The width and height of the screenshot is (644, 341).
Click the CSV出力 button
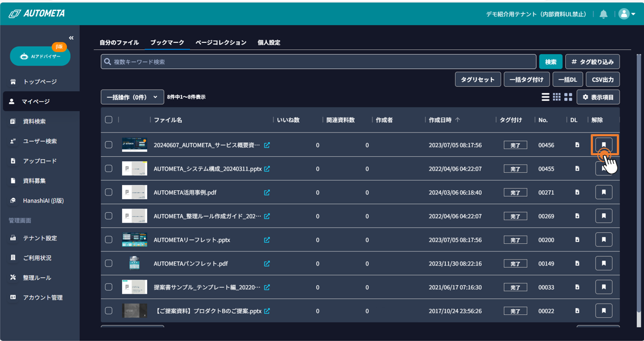pyautogui.click(x=603, y=80)
